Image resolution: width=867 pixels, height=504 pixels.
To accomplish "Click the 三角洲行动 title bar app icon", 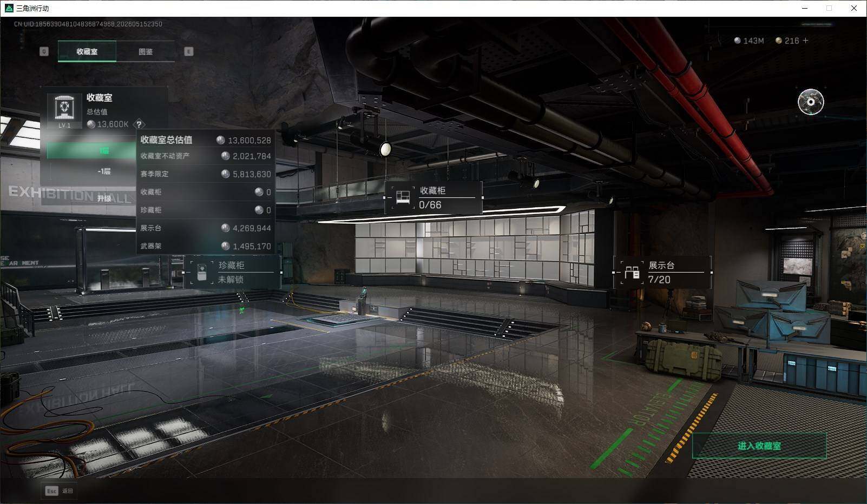I will [x=9, y=8].
